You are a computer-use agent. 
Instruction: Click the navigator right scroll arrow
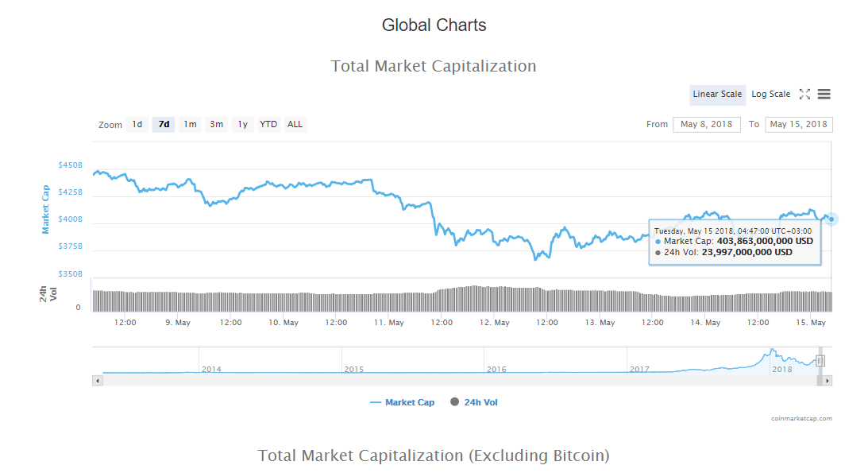tap(827, 381)
